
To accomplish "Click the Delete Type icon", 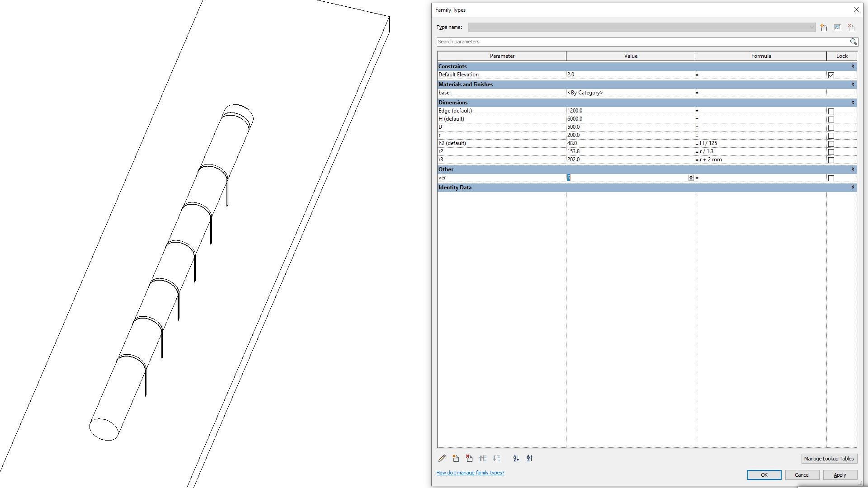I will pos(851,28).
